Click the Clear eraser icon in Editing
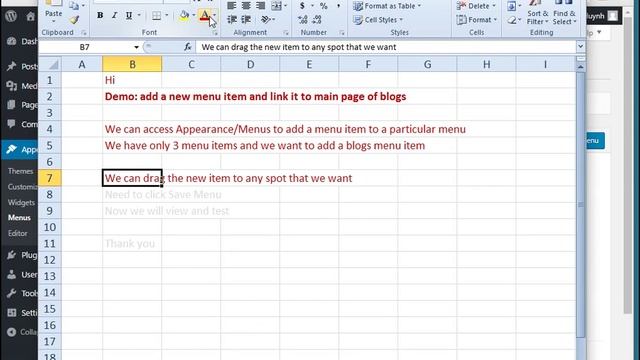Screen dimensions: 640x360 pos(512,20)
